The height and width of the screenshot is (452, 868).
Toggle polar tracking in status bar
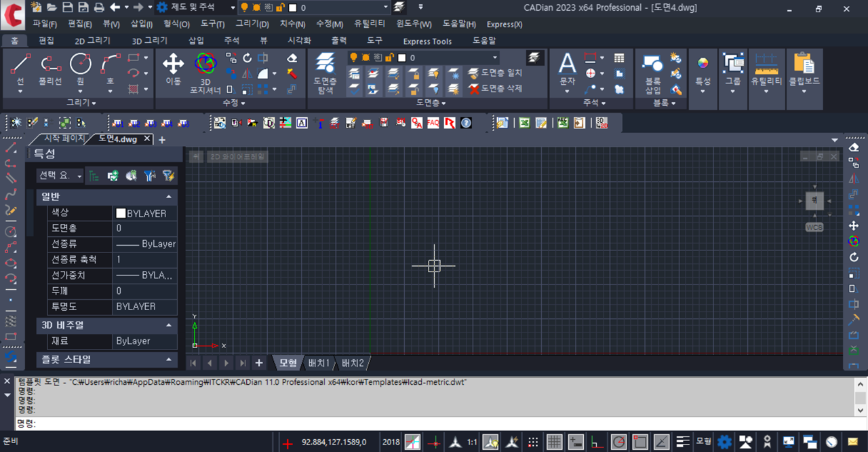click(x=618, y=442)
